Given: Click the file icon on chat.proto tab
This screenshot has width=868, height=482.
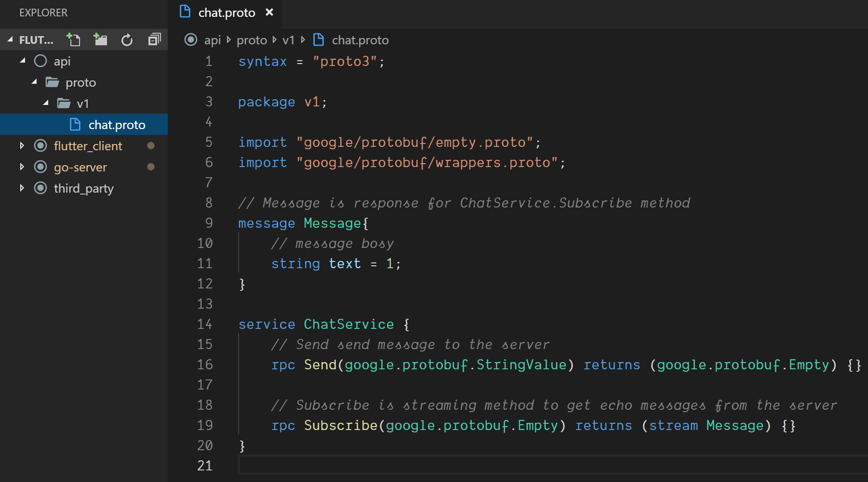Looking at the screenshot, I should click(x=185, y=12).
